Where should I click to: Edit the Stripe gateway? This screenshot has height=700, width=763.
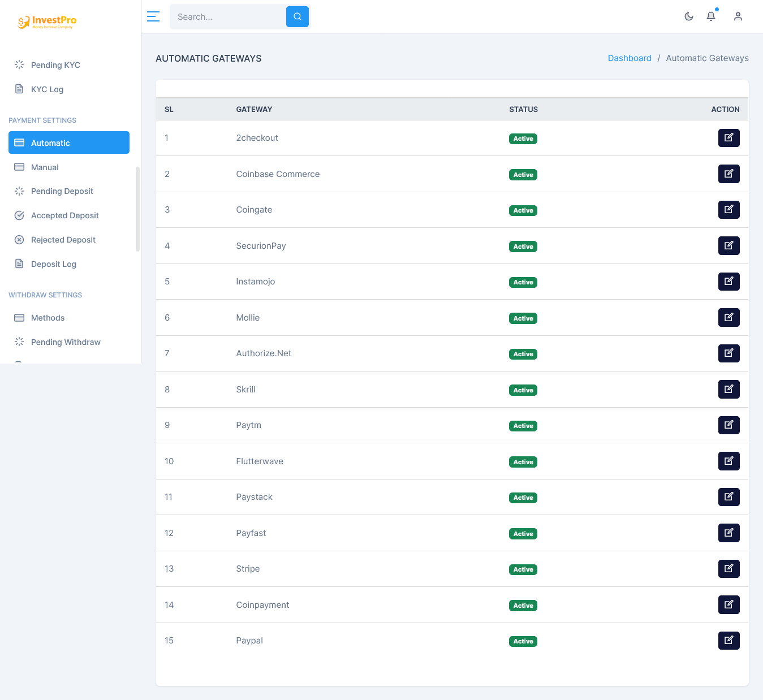pyautogui.click(x=729, y=569)
